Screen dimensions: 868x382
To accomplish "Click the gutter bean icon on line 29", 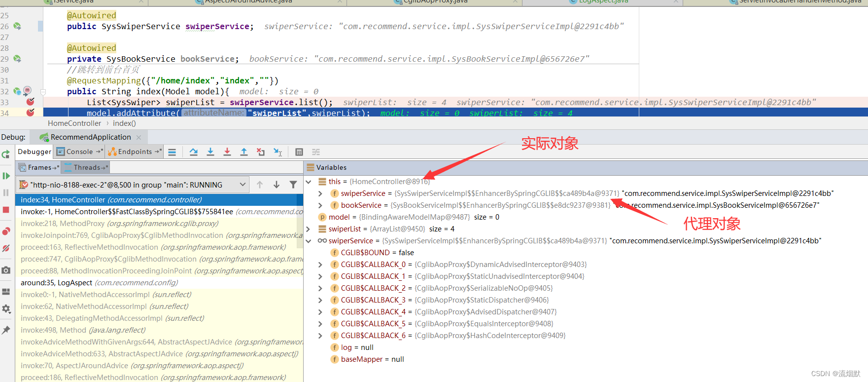I will [x=17, y=59].
